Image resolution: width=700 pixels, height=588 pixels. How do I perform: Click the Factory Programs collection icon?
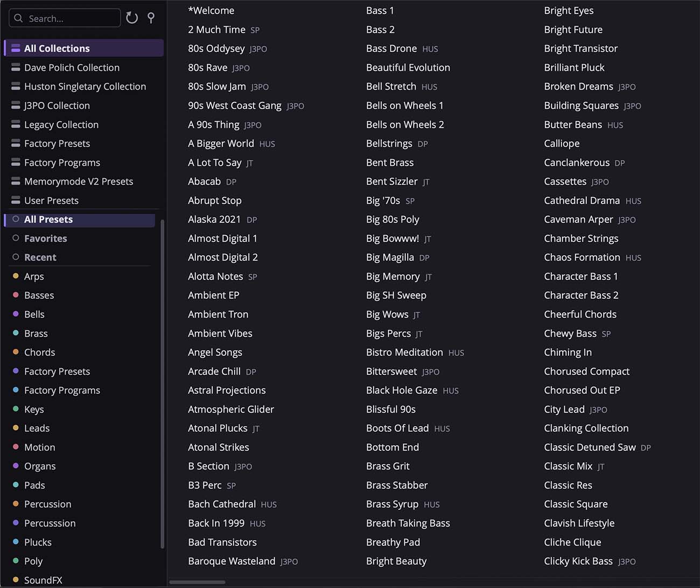16,162
